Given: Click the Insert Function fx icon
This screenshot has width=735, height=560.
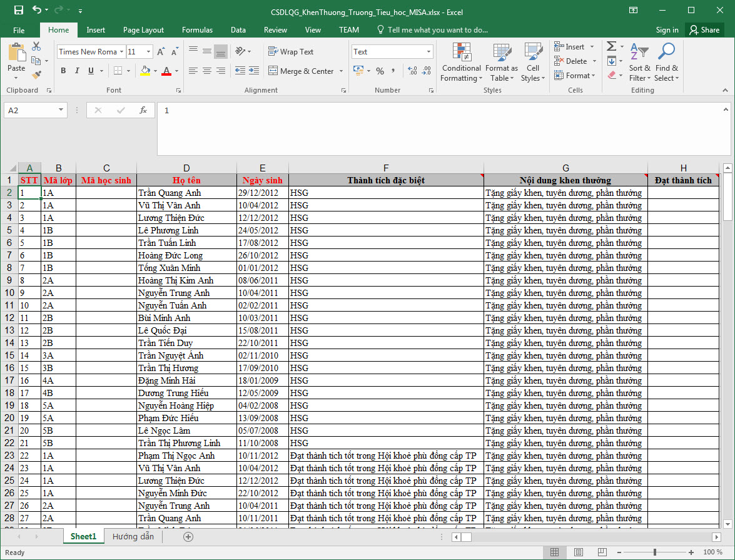Looking at the screenshot, I should click(x=143, y=110).
